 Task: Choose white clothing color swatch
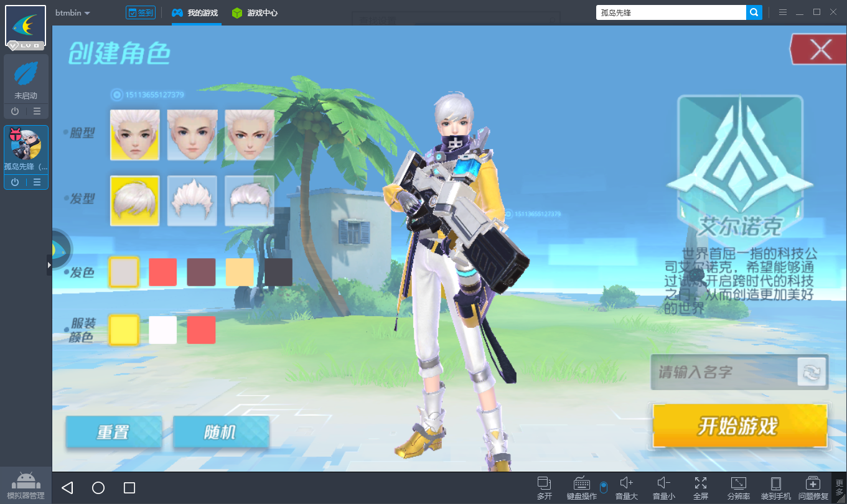point(162,330)
